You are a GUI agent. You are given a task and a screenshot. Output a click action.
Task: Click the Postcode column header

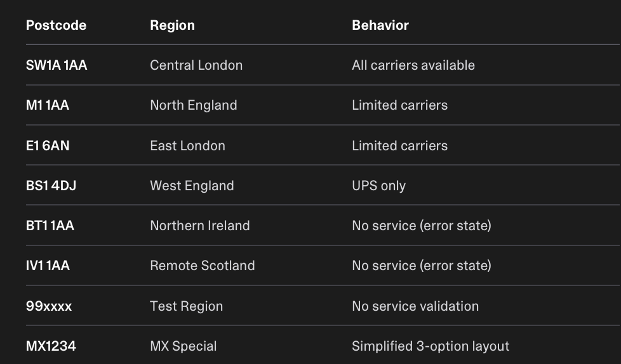point(56,25)
